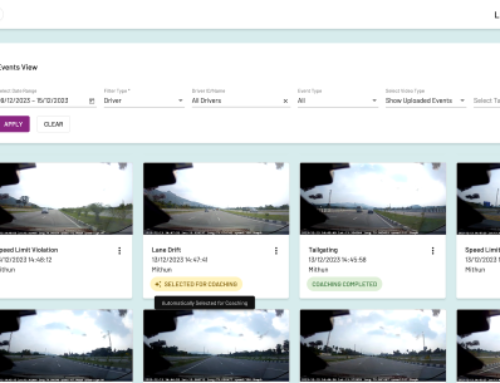Open options menu for Lane Drift card
This screenshot has width=500, height=383.
(276, 251)
